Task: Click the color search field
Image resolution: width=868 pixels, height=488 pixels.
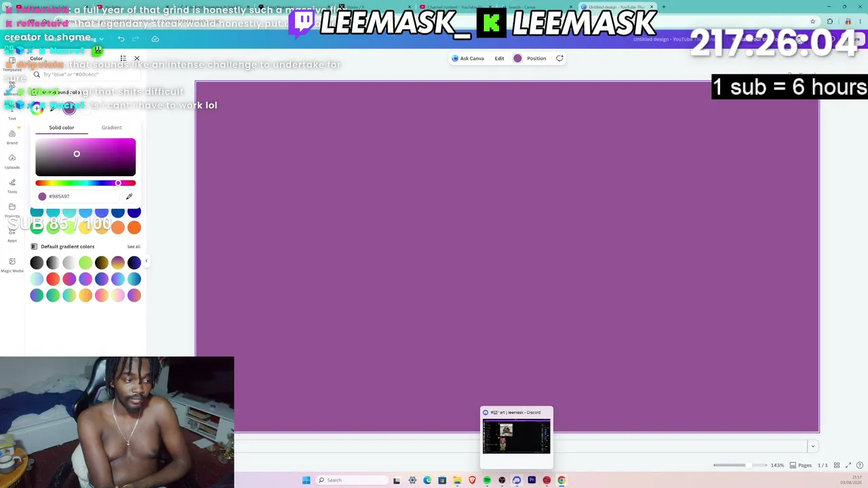Action: pyautogui.click(x=87, y=75)
